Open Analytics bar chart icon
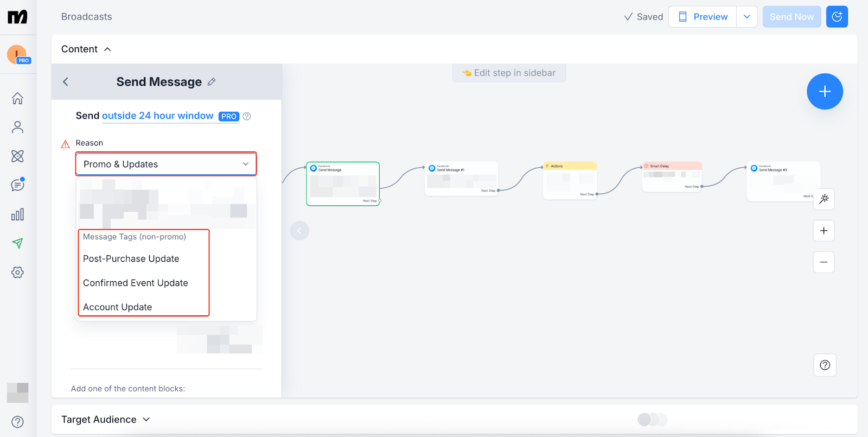The width and height of the screenshot is (868, 437). coord(17,214)
